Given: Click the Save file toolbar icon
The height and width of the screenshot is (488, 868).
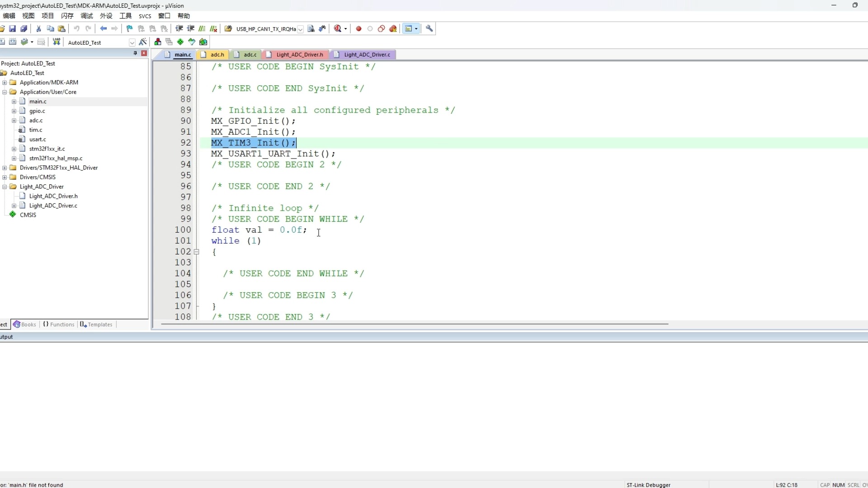Looking at the screenshot, I should tap(13, 28).
